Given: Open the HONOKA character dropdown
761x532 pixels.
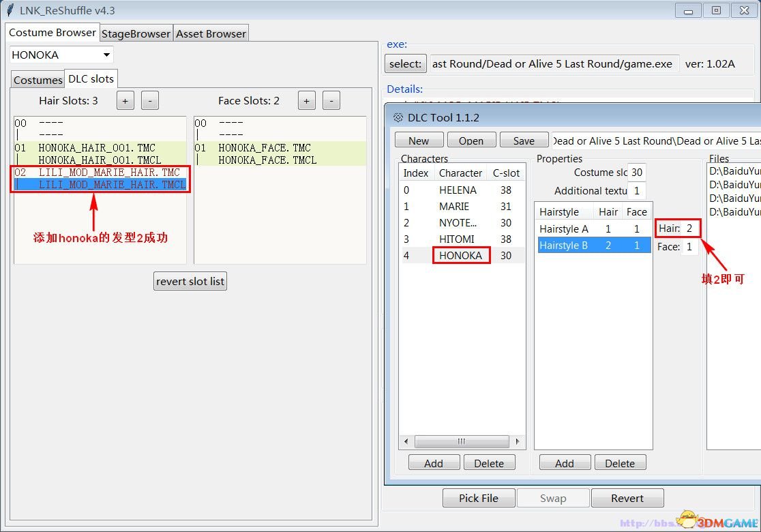Looking at the screenshot, I should coord(61,55).
